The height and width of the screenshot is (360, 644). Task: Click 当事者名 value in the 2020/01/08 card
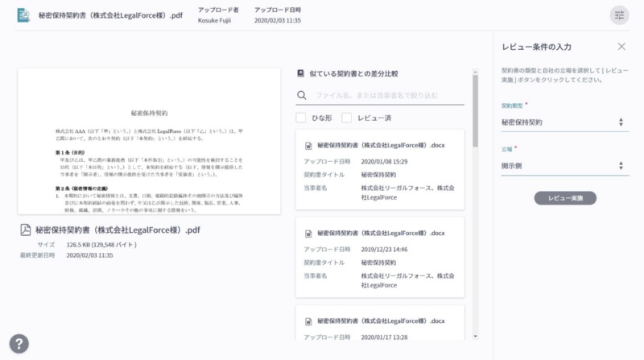coord(408,192)
